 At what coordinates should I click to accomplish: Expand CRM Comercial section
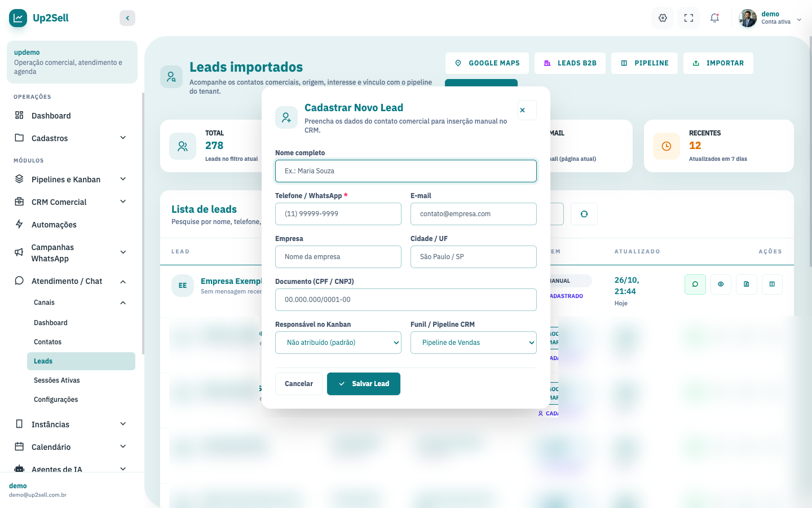72,202
